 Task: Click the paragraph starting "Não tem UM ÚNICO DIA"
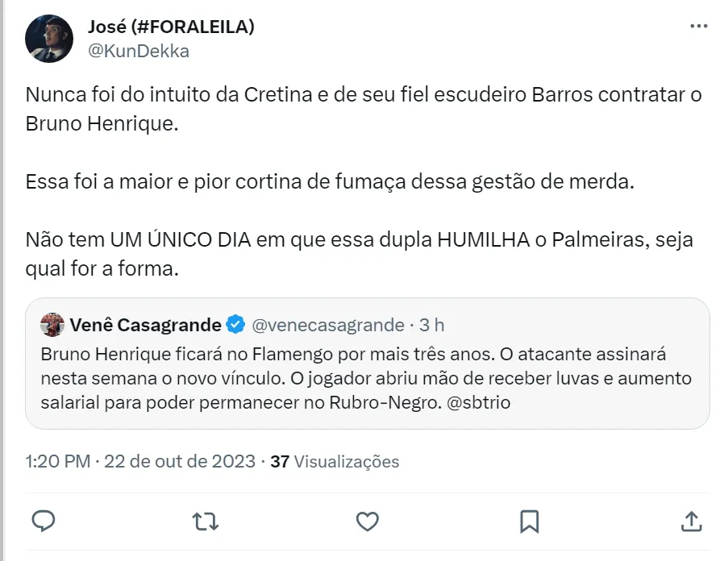(x=359, y=254)
